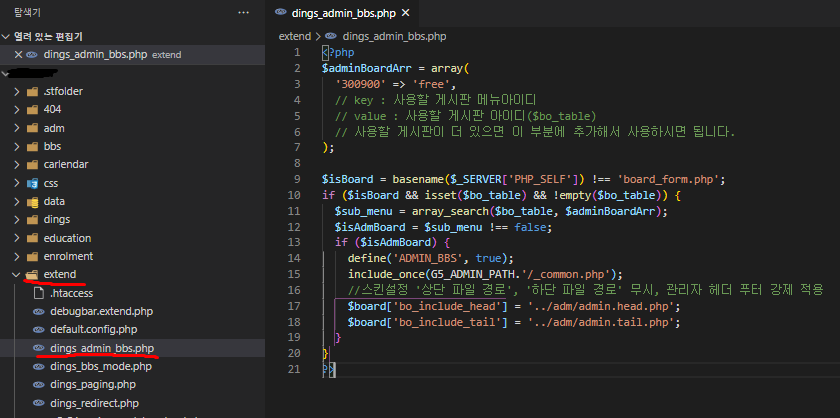Click the dings_paging.php file icon
This screenshot has height=418, width=840.
click(x=39, y=384)
